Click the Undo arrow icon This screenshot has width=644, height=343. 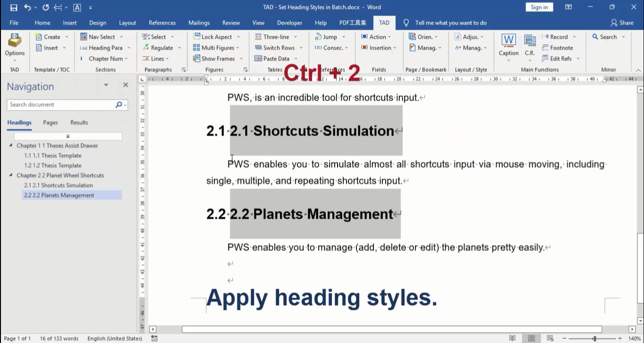(27, 7)
